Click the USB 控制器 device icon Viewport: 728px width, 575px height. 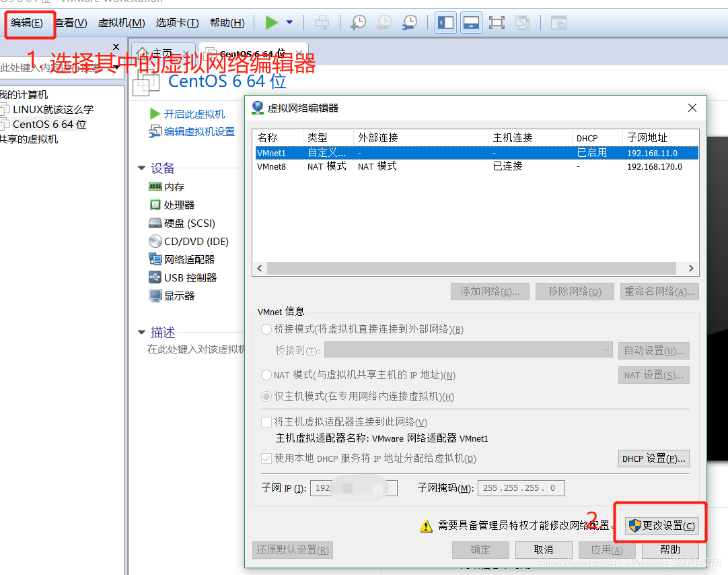pyautogui.click(x=155, y=278)
